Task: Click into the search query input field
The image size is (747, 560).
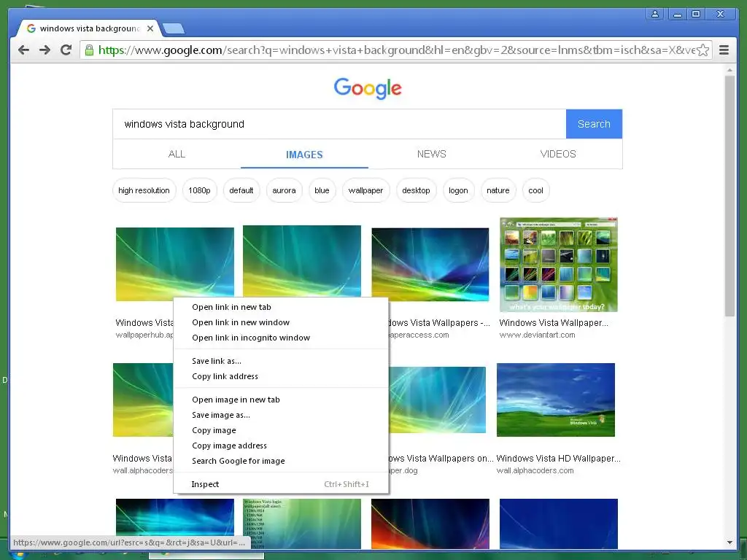Action: coord(339,124)
